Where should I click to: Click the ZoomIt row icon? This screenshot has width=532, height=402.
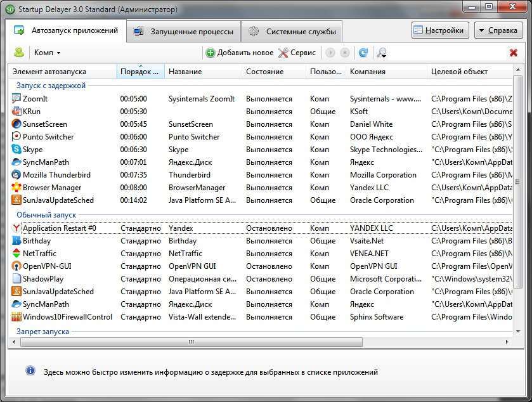(16, 99)
